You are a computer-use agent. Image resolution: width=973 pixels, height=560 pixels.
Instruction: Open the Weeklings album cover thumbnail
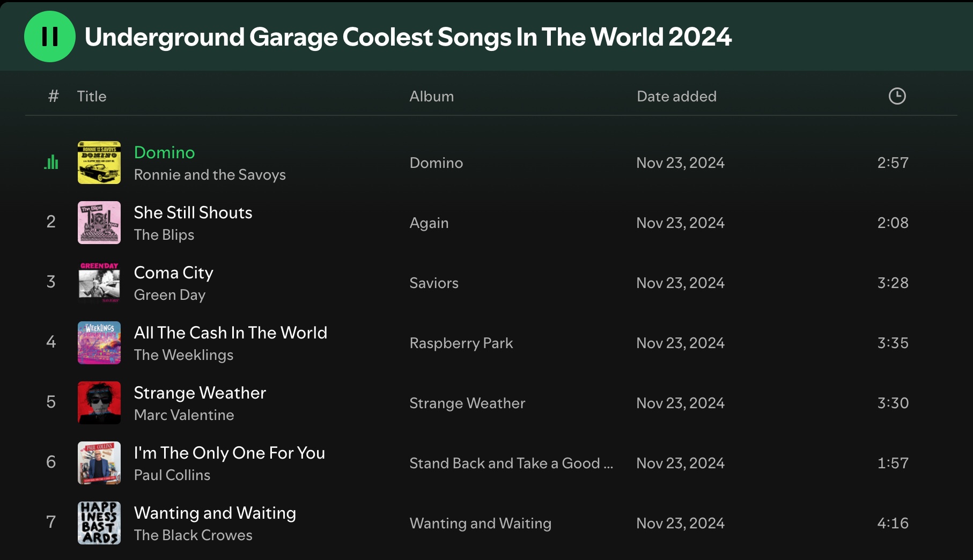[99, 343]
